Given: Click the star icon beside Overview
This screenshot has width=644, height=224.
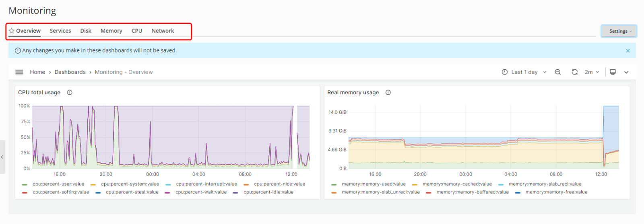Looking at the screenshot, I should pos(12,31).
